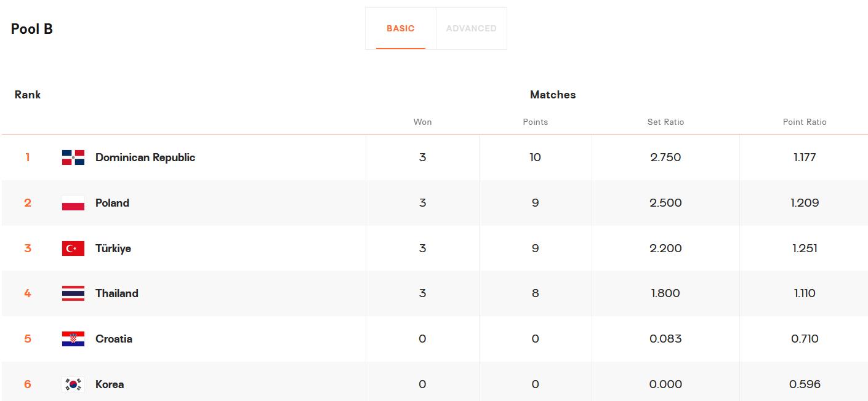Click the Dominican Republic flag icon

73,157
